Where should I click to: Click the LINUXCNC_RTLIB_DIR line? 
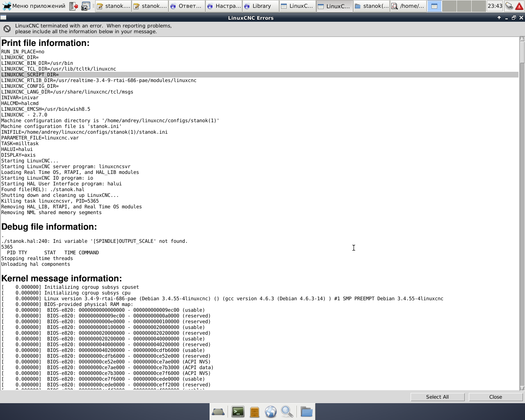[99, 80]
